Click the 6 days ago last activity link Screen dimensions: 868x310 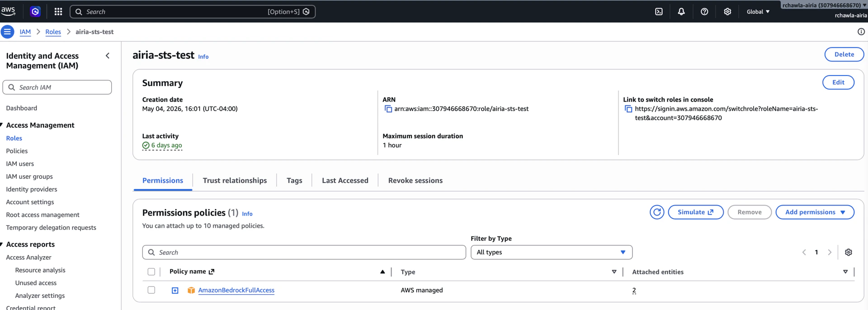pyautogui.click(x=166, y=145)
